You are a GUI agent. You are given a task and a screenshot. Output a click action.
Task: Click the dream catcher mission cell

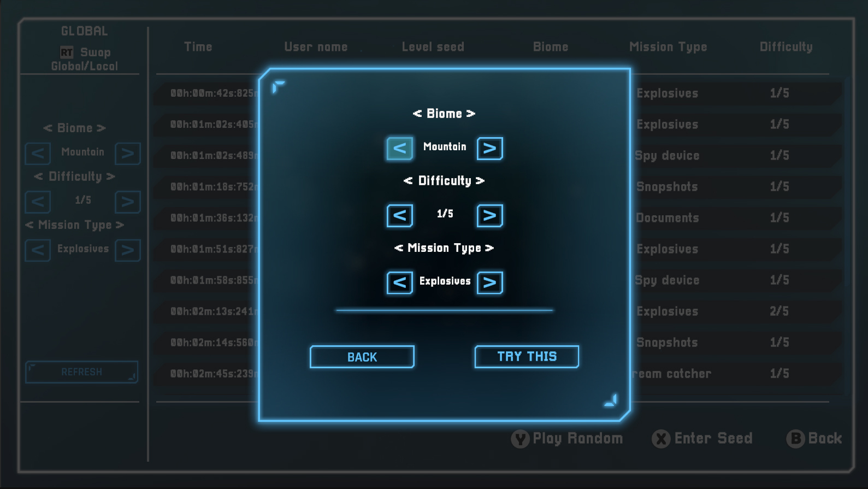pos(671,374)
